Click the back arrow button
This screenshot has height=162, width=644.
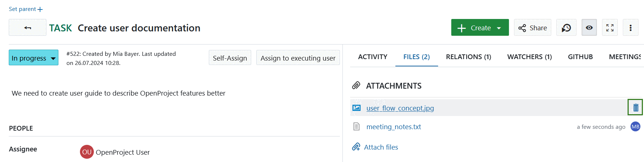(x=27, y=28)
